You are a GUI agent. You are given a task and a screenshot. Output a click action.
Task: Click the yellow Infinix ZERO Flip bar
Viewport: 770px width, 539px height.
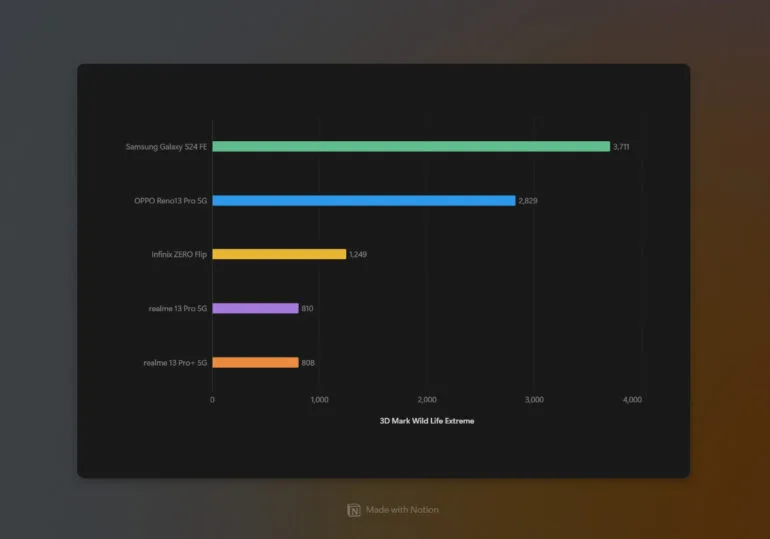pos(279,254)
